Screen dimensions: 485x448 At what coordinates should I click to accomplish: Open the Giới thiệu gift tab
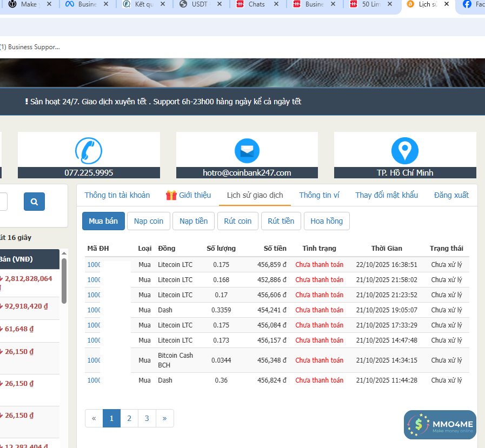click(188, 195)
